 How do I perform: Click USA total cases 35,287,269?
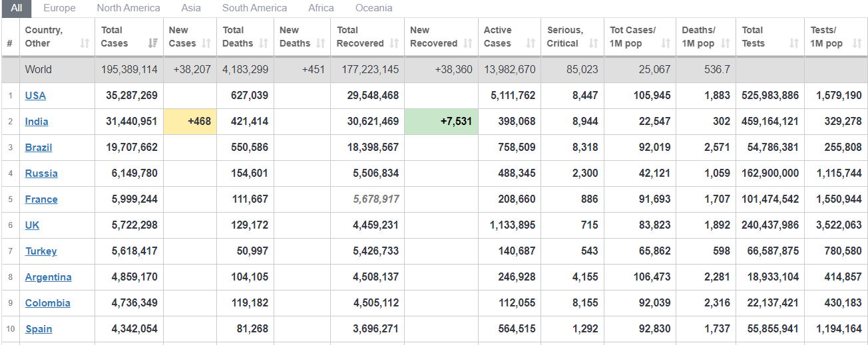point(132,95)
